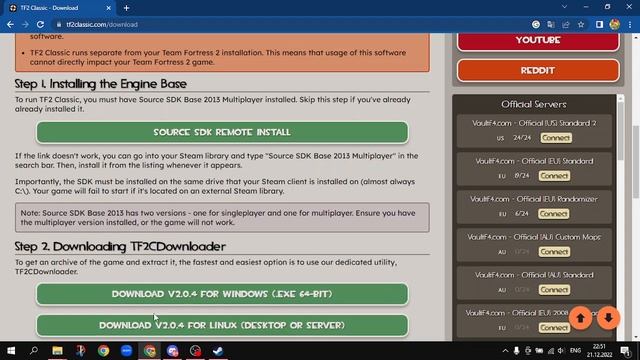Close the TF2 Classic - Download tab
640x360 pixels.
pos(108,8)
